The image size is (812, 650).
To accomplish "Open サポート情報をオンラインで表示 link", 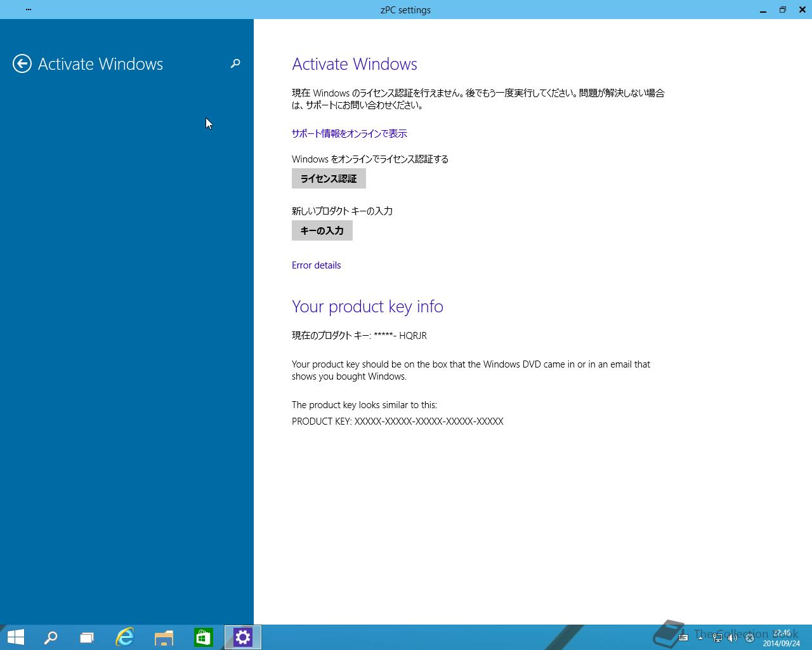I will [x=350, y=133].
